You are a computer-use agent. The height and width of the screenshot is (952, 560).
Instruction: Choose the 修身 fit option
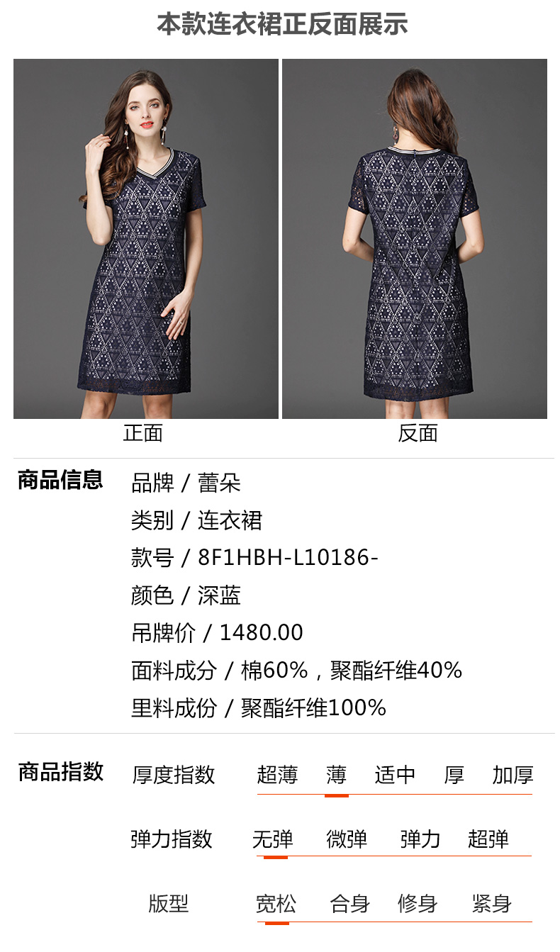pos(418,904)
